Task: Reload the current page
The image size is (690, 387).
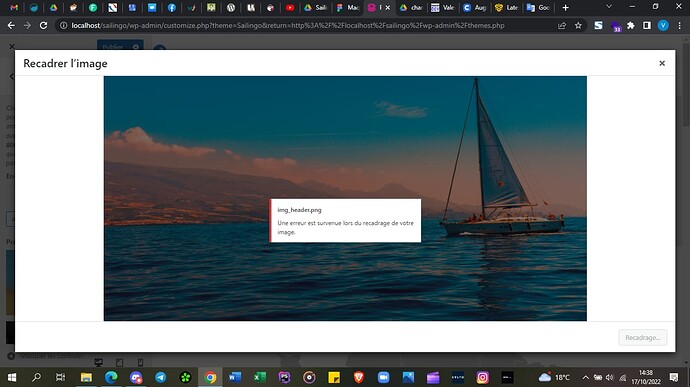Action: click(43, 26)
